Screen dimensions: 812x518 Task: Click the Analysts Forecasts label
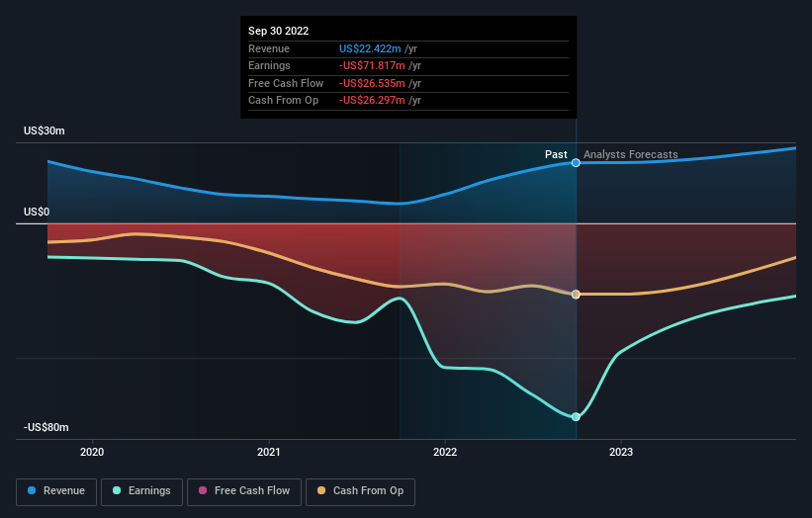coord(631,155)
